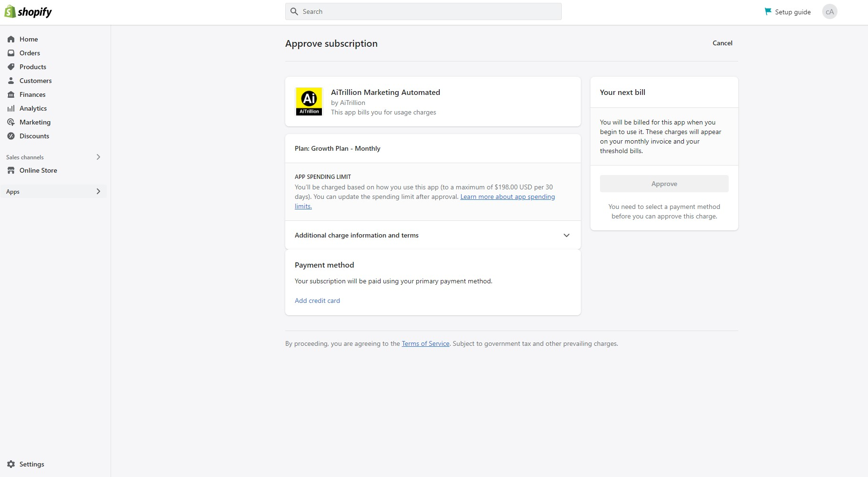Open 'Learn more about app spending limits' link
Image resolution: width=868 pixels, height=477 pixels.
click(x=507, y=197)
